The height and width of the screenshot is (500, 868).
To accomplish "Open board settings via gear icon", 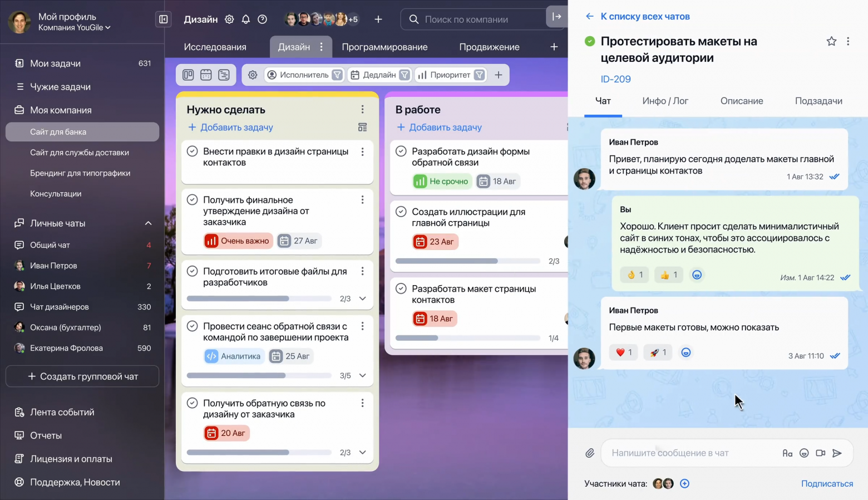I will 253,75.
